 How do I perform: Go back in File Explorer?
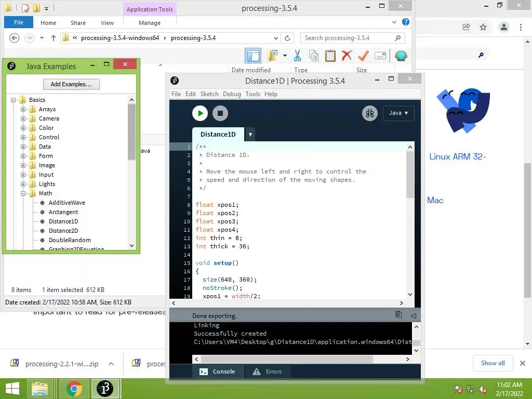14,37
